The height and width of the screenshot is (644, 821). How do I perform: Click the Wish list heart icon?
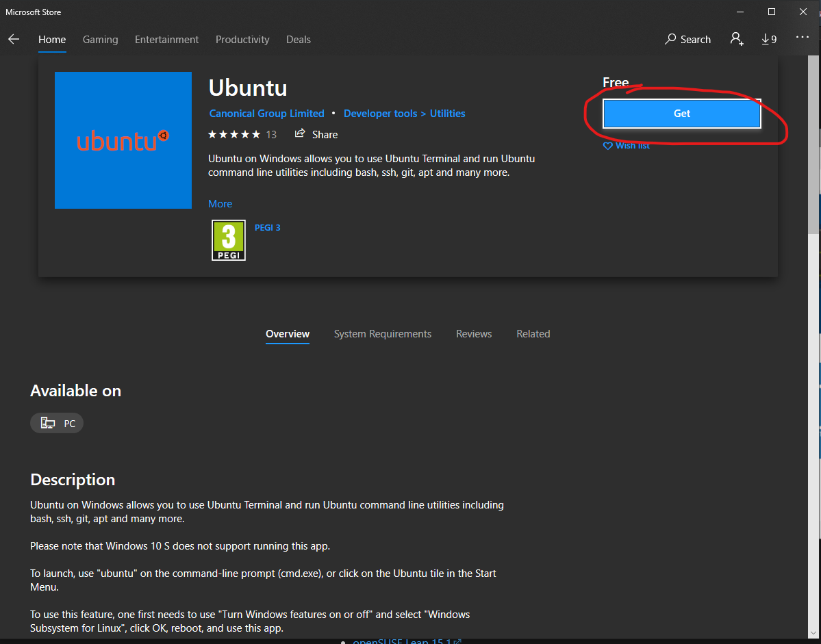607,146
